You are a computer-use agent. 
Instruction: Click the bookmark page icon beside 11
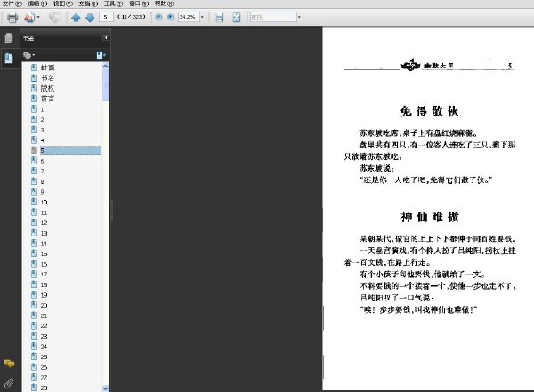coord(34,212)
